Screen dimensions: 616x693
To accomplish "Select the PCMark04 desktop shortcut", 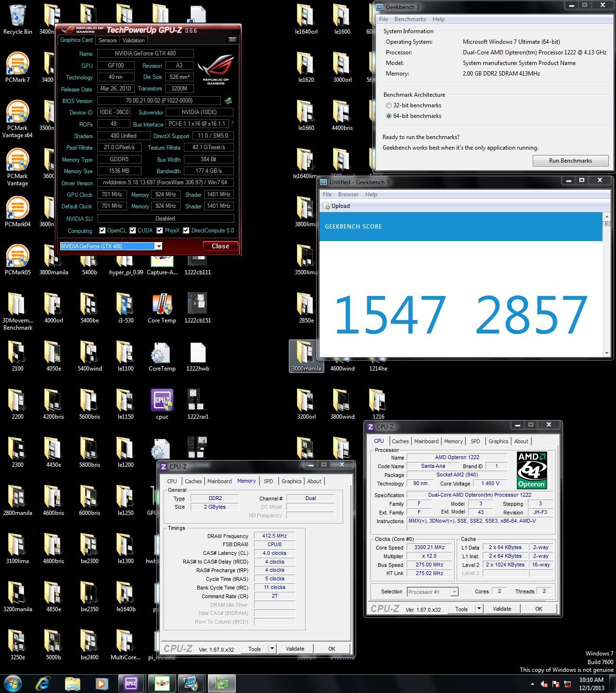I will (x=17, y=212).
